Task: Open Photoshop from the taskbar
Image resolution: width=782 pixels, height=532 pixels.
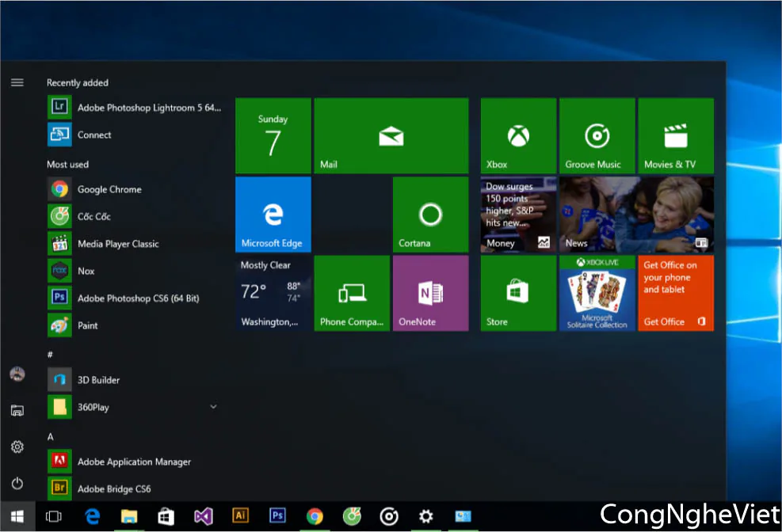Action: [277, 515]
